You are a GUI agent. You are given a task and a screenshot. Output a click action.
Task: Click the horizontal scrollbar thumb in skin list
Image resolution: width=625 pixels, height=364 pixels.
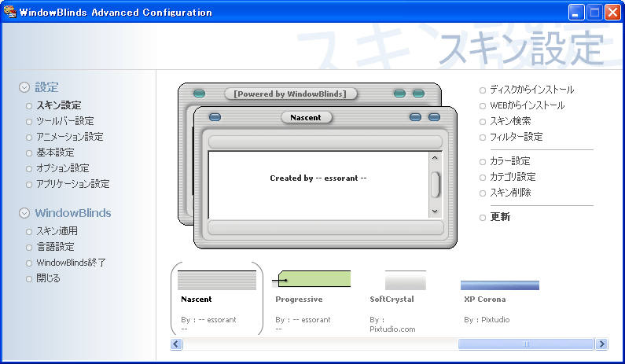pos(526,344)
